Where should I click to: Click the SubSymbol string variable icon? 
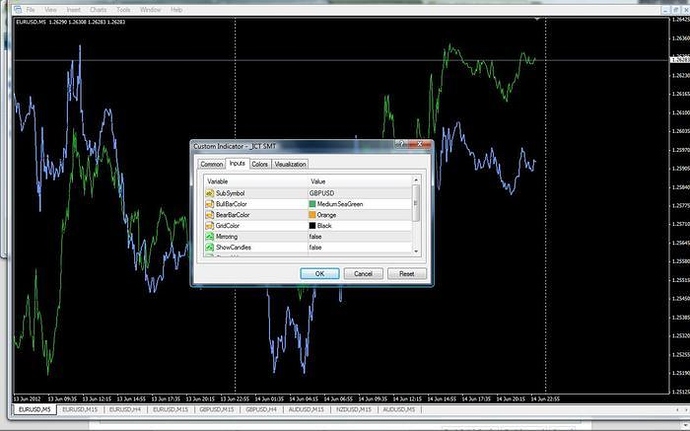(209, 193)
